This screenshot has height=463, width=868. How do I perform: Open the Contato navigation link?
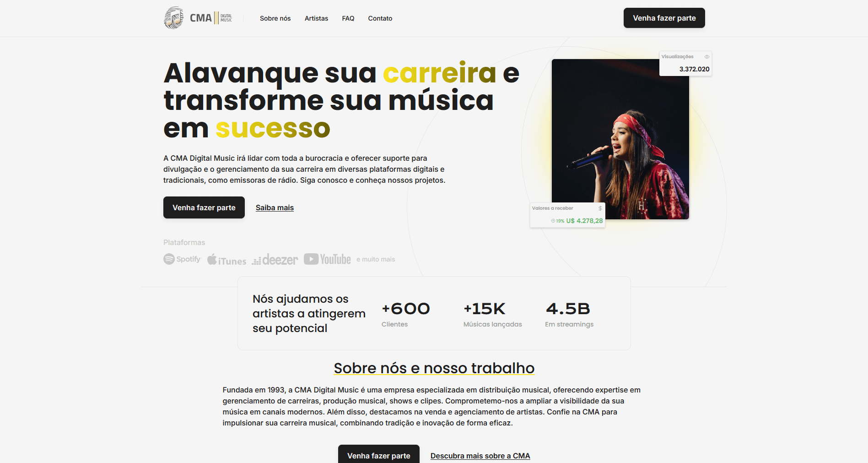tap(380, 18)
